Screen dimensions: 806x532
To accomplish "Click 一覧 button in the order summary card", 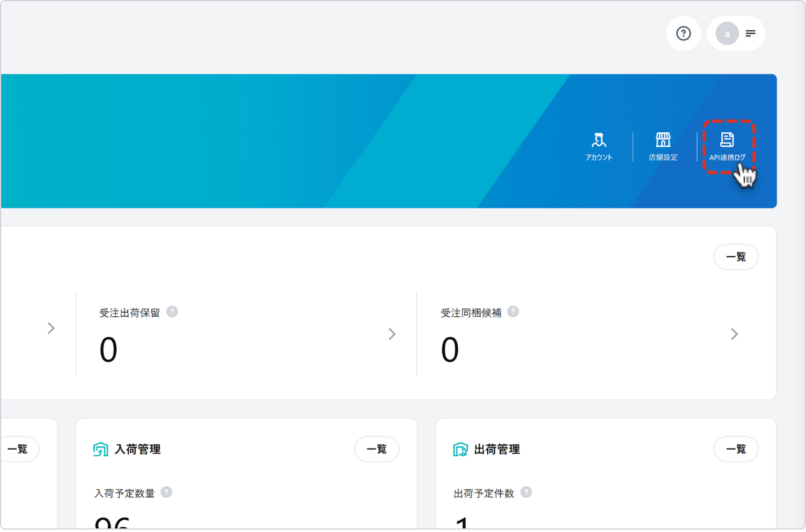I will pos(736,257).
